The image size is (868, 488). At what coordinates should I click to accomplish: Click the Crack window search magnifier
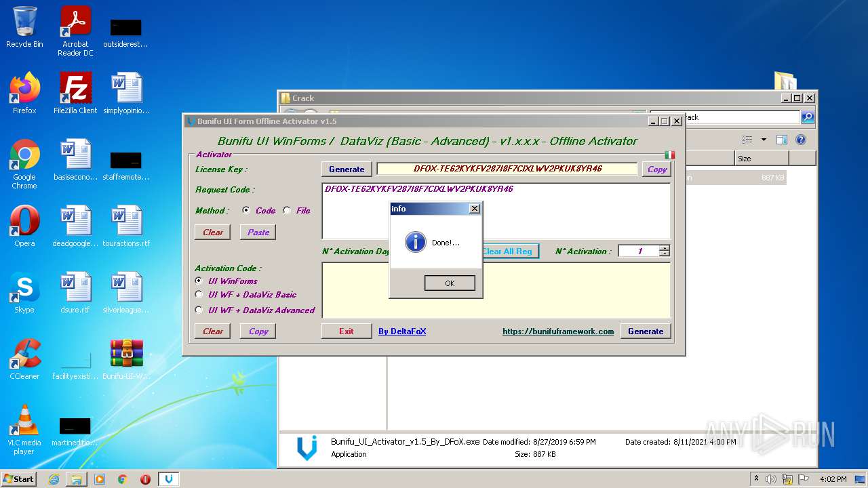tap(807, 117)
